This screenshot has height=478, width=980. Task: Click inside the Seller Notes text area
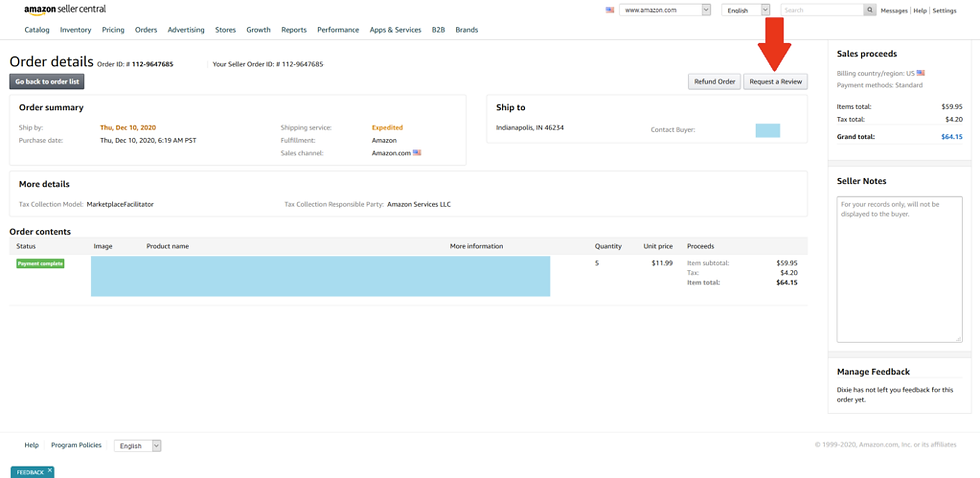[899, 269]
